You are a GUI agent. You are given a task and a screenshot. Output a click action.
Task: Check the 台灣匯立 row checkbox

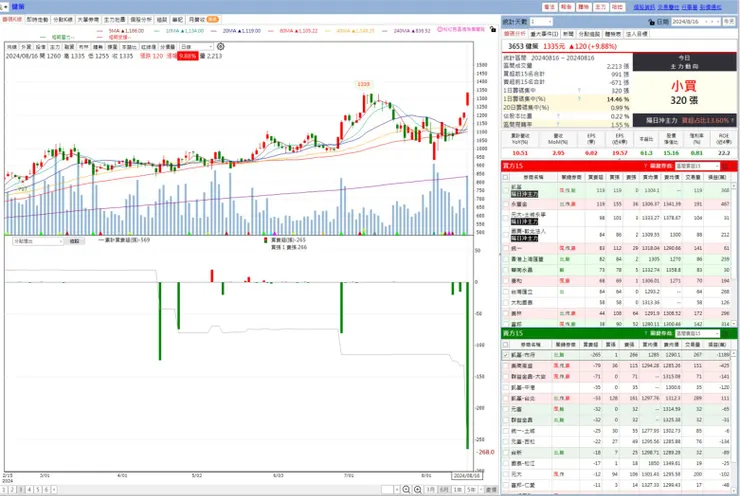point(505,292)
